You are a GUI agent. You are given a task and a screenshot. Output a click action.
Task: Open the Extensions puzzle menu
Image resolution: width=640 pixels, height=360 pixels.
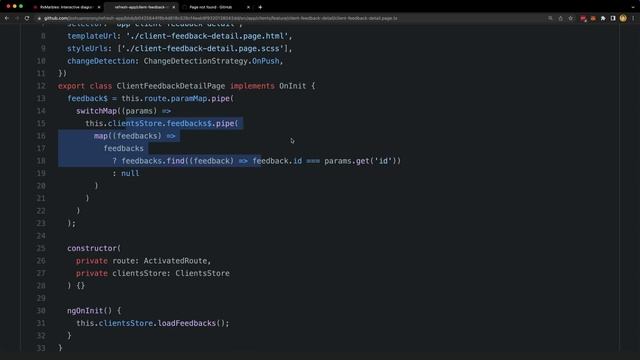point(603,18)
